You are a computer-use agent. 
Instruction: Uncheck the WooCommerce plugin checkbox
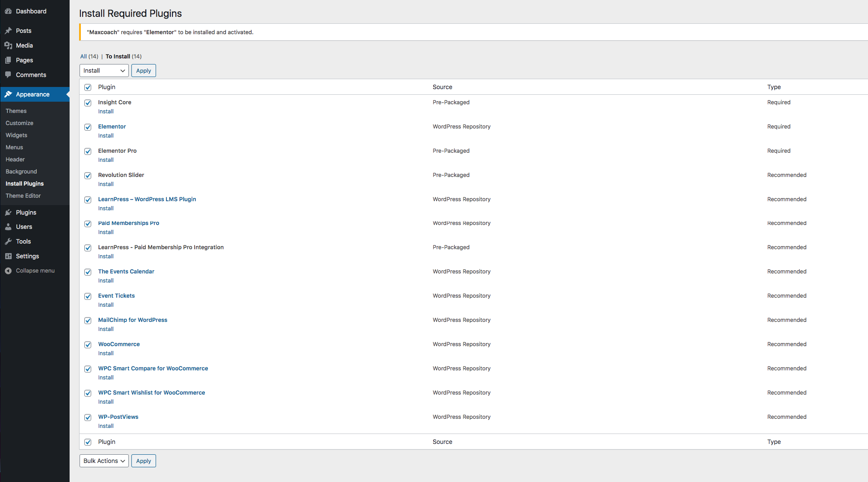88,345
